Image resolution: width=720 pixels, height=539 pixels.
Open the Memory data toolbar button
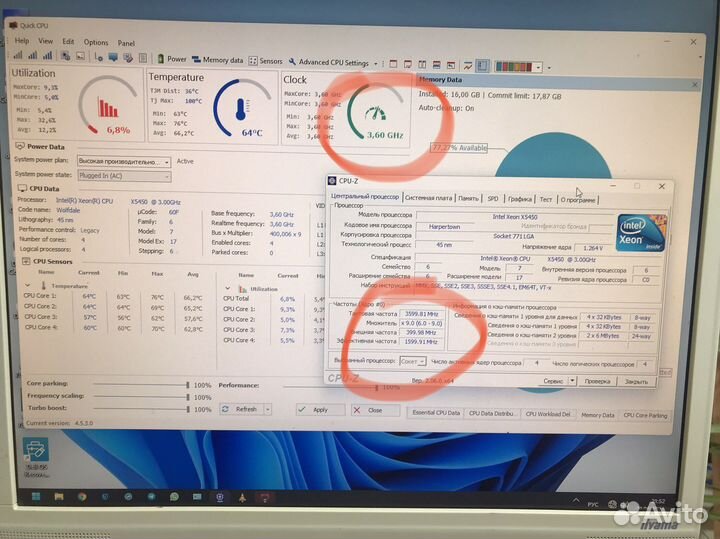[217, 60]
